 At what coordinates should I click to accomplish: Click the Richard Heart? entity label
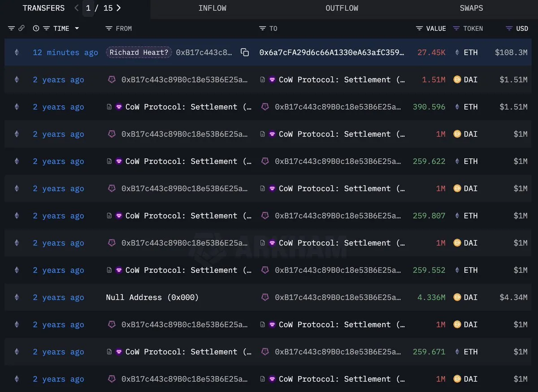[139, 52]
